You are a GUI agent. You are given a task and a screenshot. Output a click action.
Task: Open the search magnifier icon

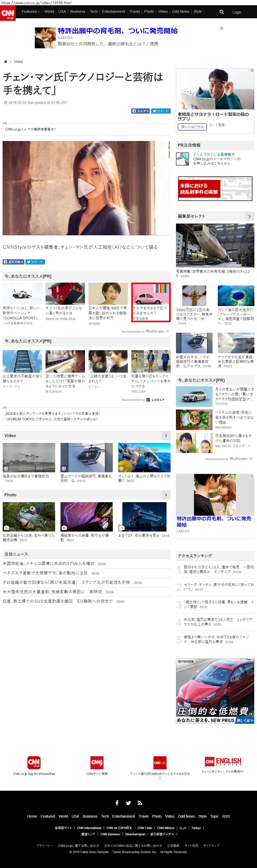(222, 12)
